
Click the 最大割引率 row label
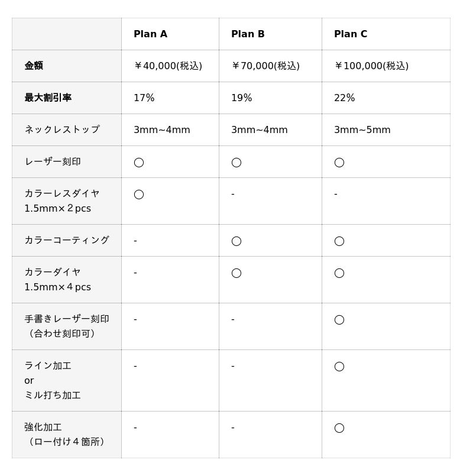(48, 98)
